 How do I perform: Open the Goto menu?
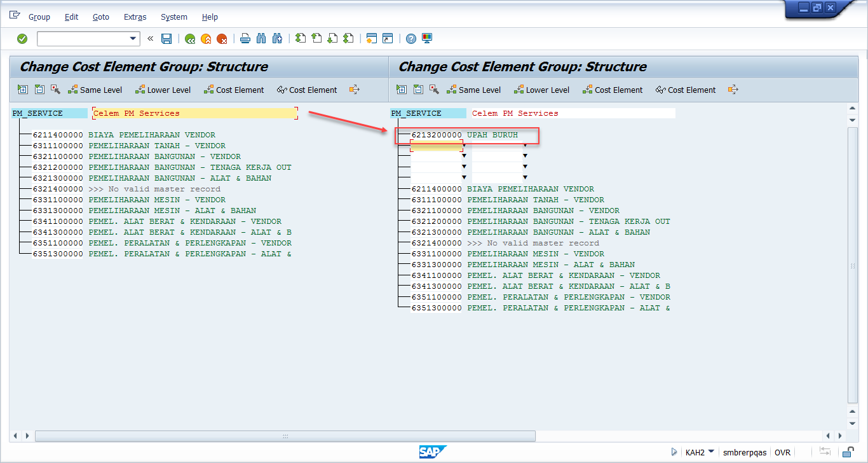(101, 17)
